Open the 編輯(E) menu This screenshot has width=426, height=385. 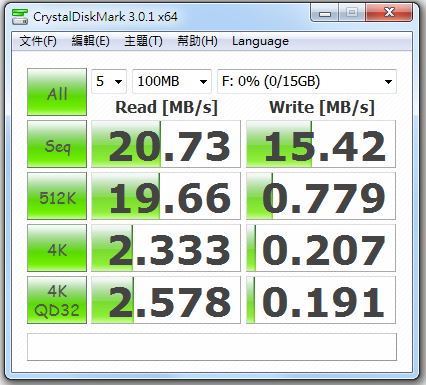tap(90, 41)
